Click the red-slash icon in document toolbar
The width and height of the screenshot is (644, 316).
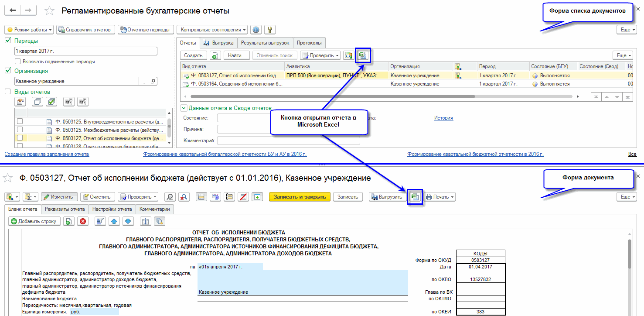tap(243, 197)
